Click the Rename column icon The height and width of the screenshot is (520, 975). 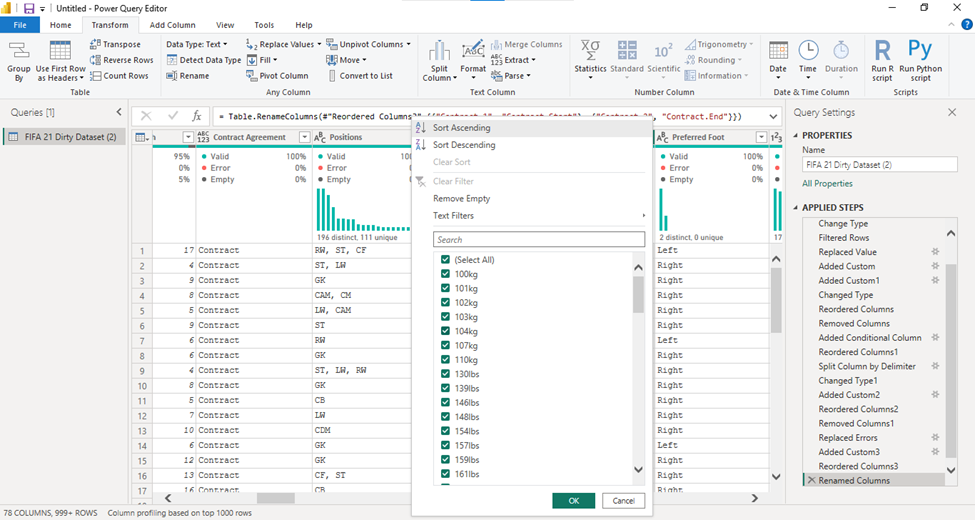(172, 75)
